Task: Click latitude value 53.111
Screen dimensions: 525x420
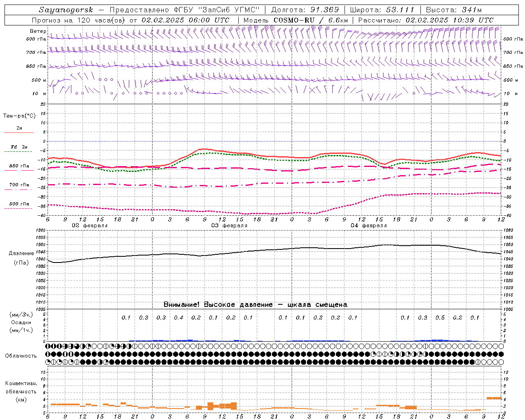Action: pyautogui.click(x=400, y=10)
